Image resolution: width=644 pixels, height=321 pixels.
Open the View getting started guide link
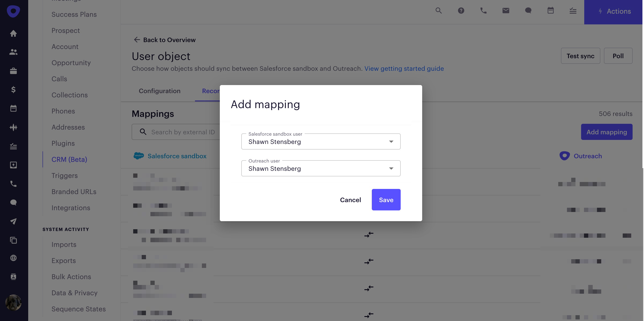tap(404, 68)
